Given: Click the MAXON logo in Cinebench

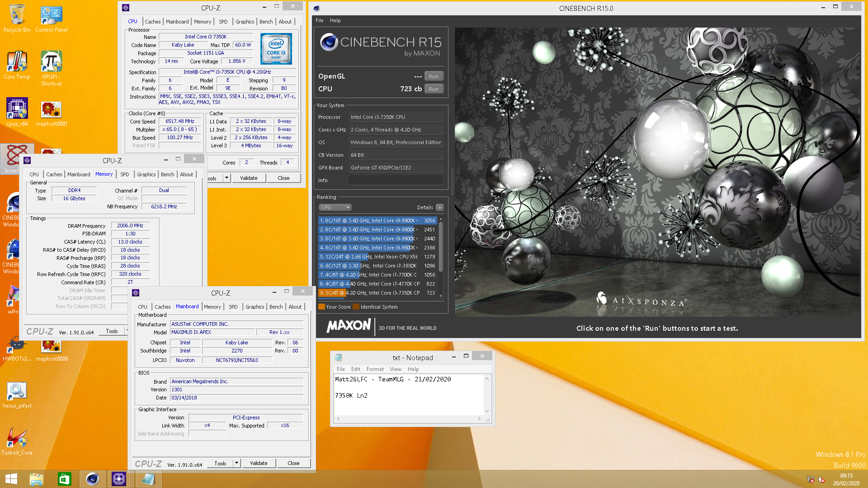Looking at the screenshot, I should 349,325.
